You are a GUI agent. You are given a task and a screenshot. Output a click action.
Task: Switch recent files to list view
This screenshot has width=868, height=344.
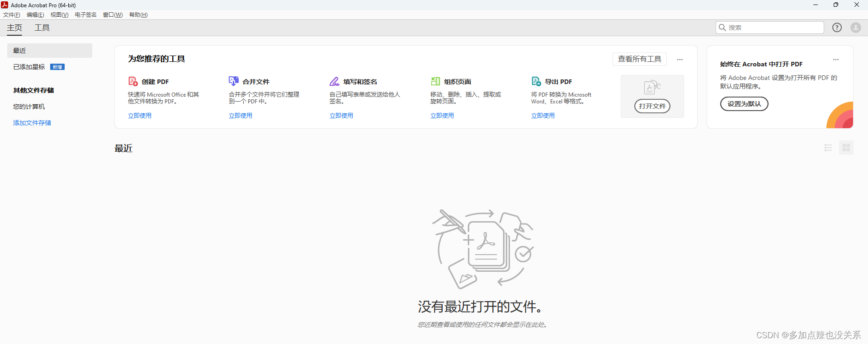(x=828, y=148)
